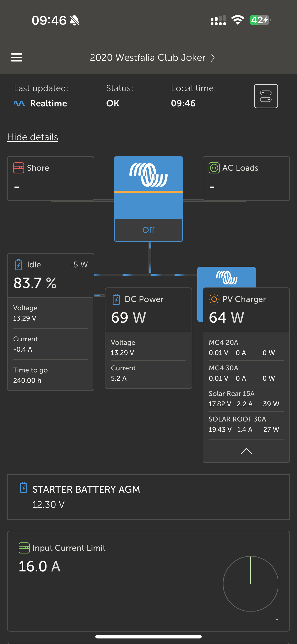
Task: Tap the Input Current Limit icon
Action: click(x=24, y=548)
